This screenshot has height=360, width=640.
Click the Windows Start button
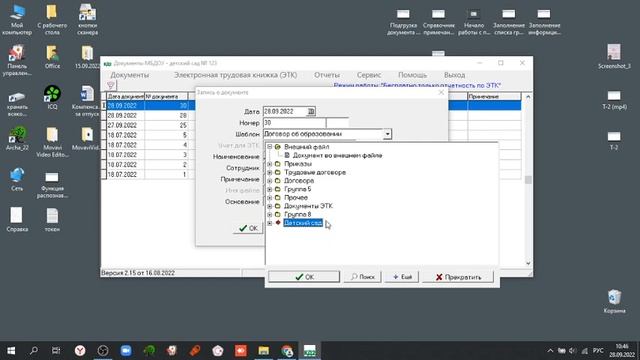[x=11, y=351]
